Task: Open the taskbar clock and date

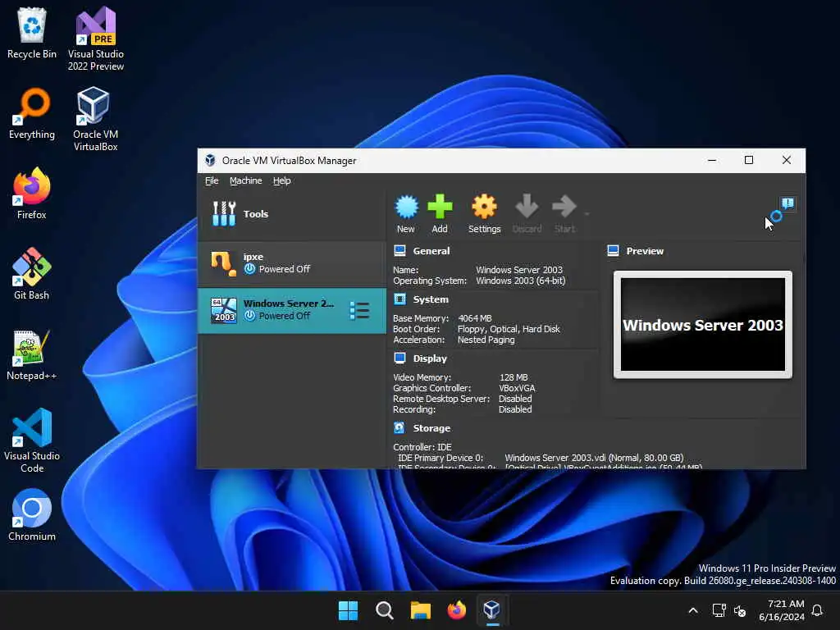Action: (782, 610)
